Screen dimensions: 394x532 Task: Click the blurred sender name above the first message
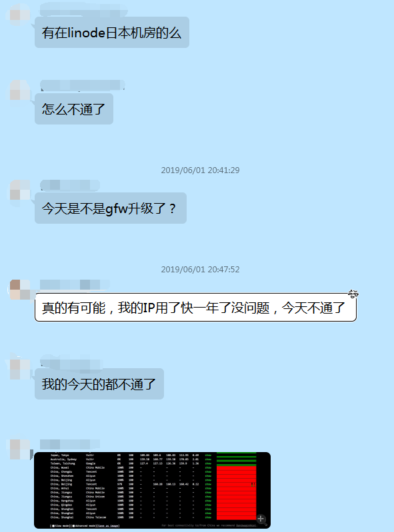83,10
